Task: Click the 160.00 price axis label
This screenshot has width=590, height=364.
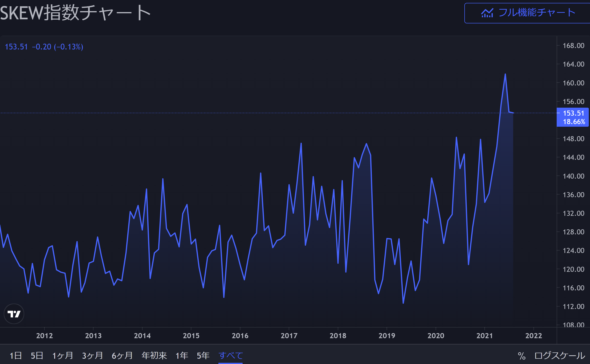Action: (573, 83)
